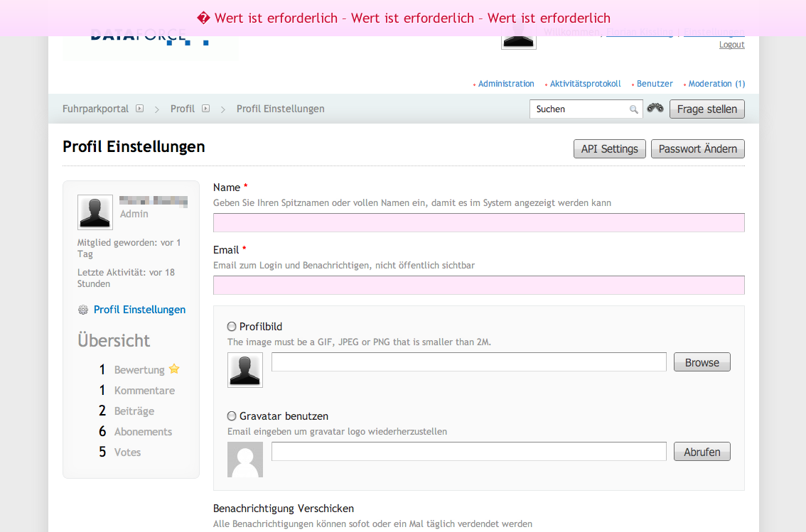
Task: Open the Aktivitätsprotokoll menu item
Action: (x=585, y=84)
